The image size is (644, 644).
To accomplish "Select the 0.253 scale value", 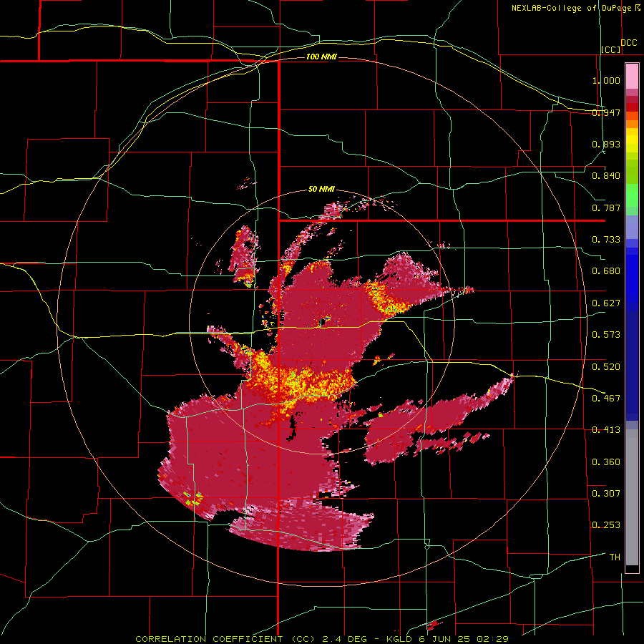I will click(x=606, y=525).
